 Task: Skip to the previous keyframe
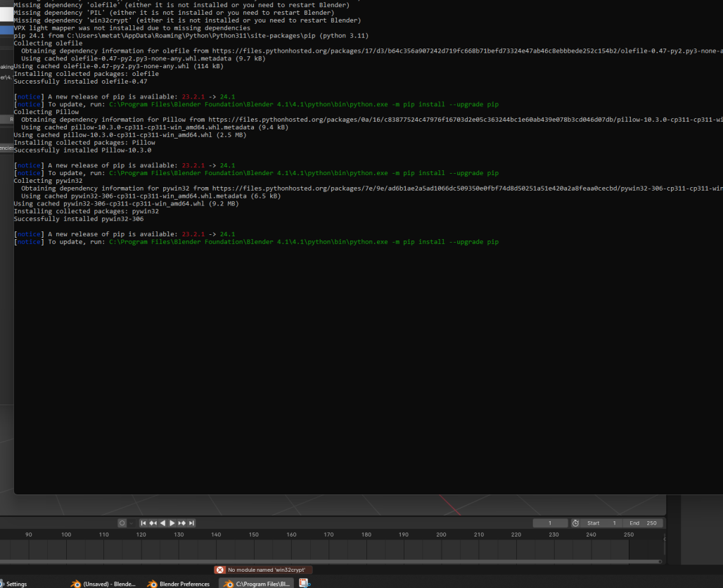[153, 523]
